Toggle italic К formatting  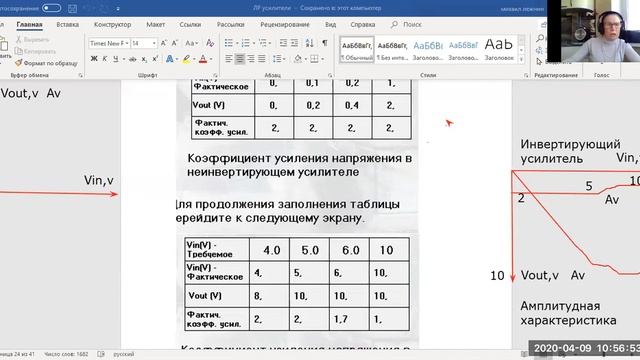point(105,59)
